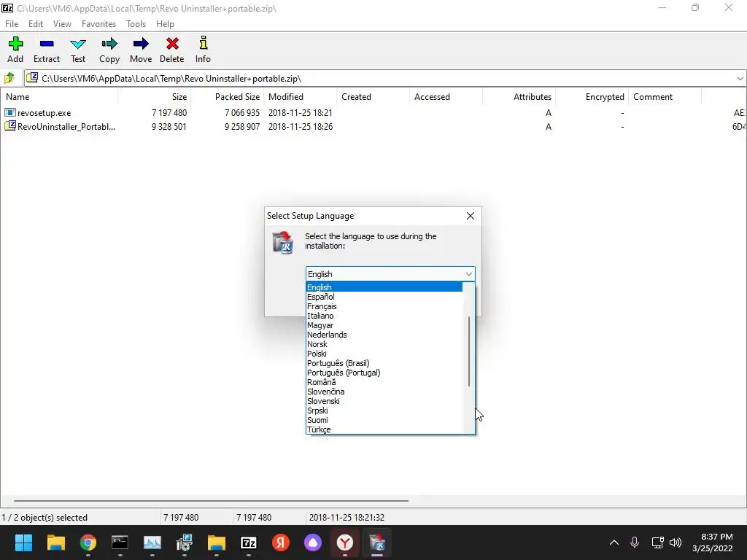Open the File menu
Image resolution: width=747 pixels, height=560 pixels.
click(x=12, y=24)
